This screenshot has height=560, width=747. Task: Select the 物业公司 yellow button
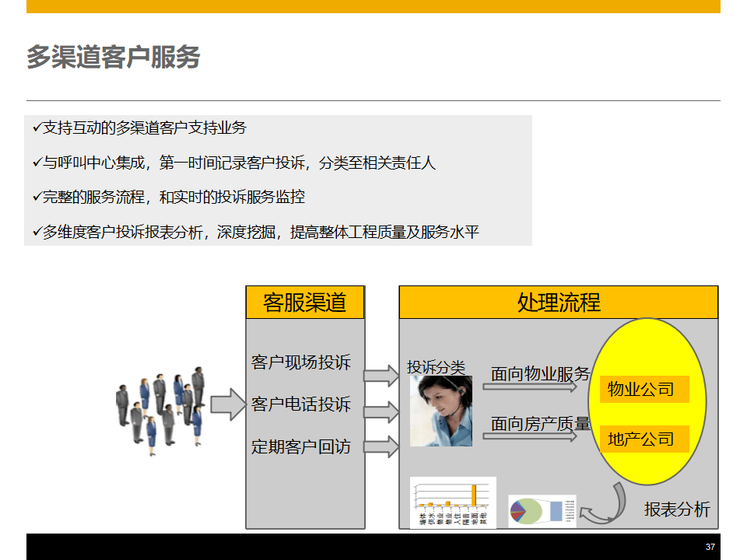coord(644,389)
